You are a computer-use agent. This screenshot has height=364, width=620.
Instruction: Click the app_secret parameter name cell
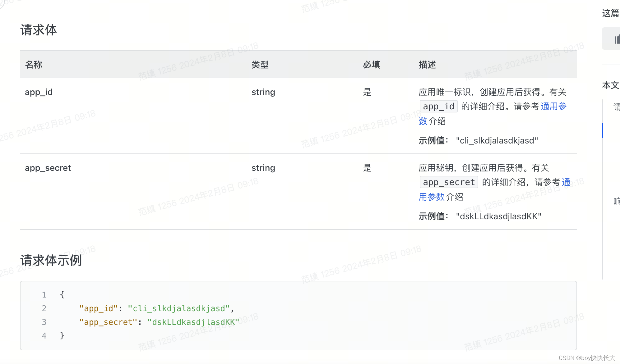(48, 168)
